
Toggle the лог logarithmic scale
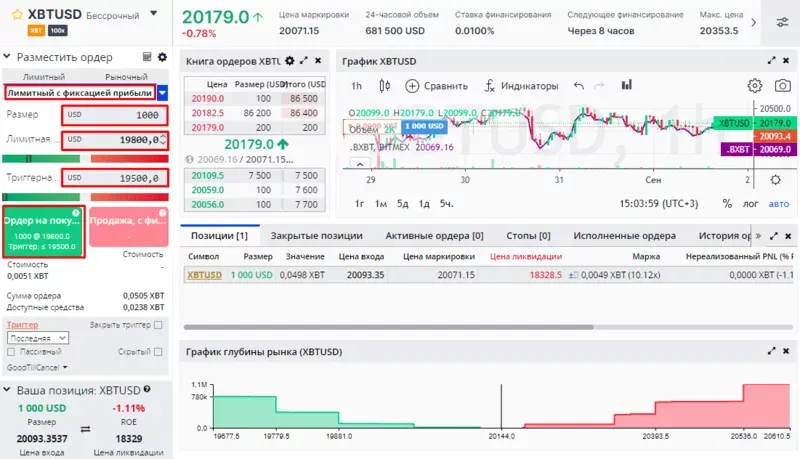pyautogui.click(x=750, y=203)
